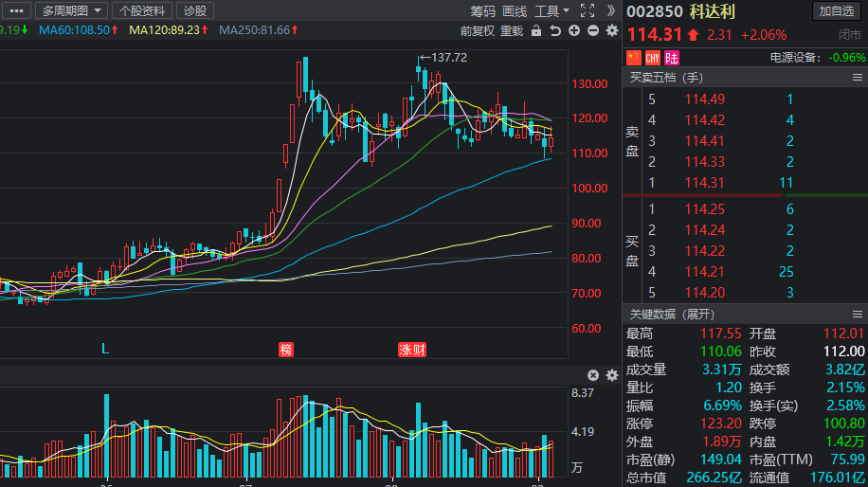Open the 诊股 diagnosis tab
This screenshot has height=487, width=868.
tap(195, 10)
